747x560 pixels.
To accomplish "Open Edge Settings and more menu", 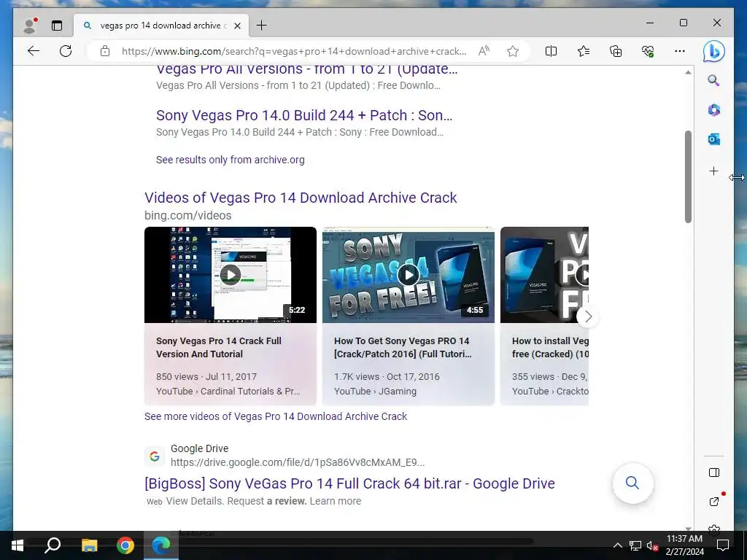I will [680, 51].
